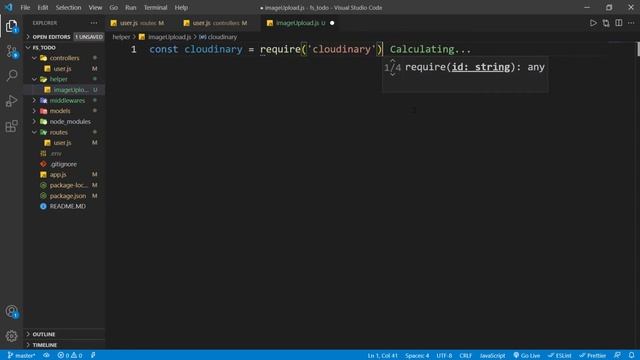Click unsaved dot on imageUpload.js tab

332,23
